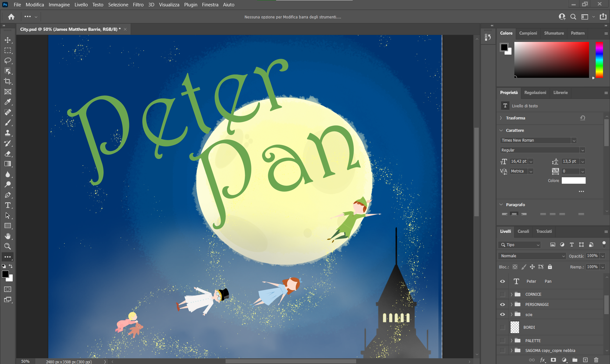Screen dimensions: 610x364
Task: Open the Finestra menu
Action: click(210, 5)
